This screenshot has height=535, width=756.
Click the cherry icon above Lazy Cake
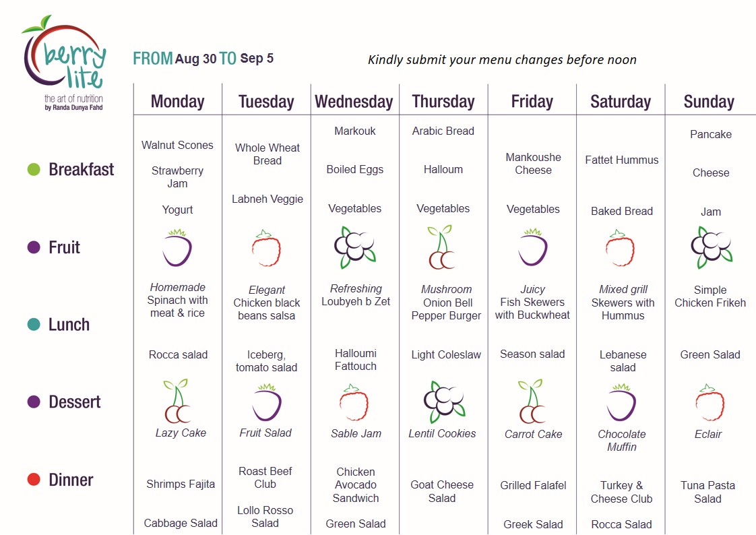(177, 400)
